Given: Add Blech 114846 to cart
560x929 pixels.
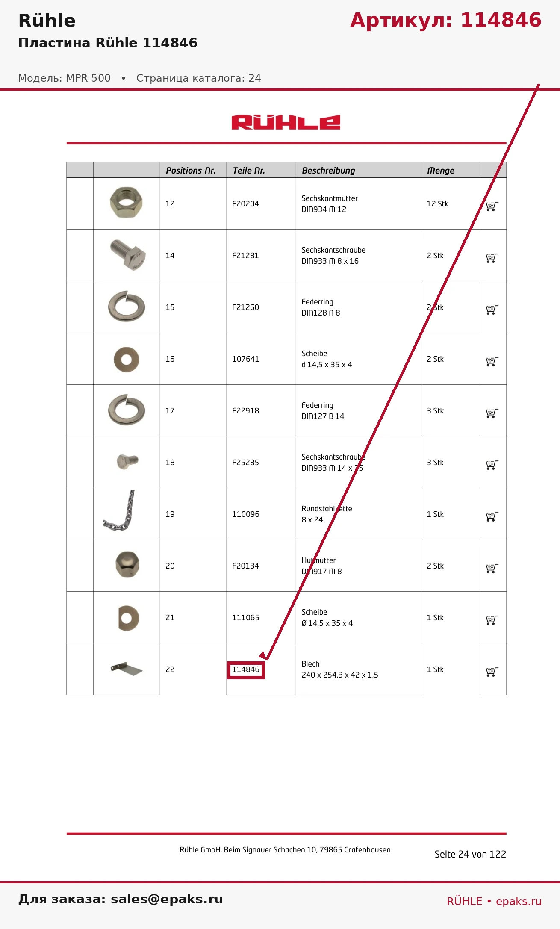Looking at the screenshot, I should pyautogui.click(x=492, y=672).
